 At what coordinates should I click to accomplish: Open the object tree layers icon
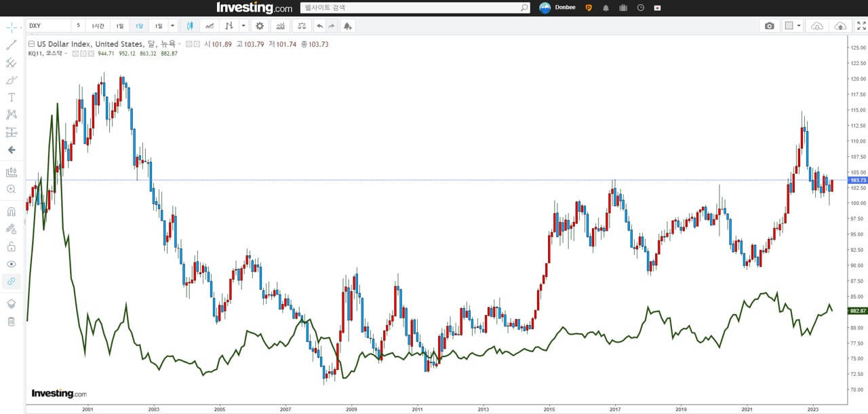(x=12, y=304)
